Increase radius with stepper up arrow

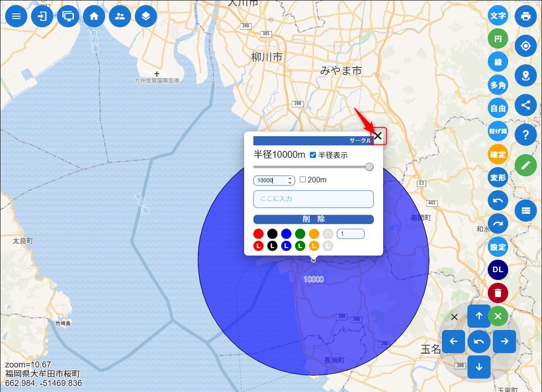290,178
